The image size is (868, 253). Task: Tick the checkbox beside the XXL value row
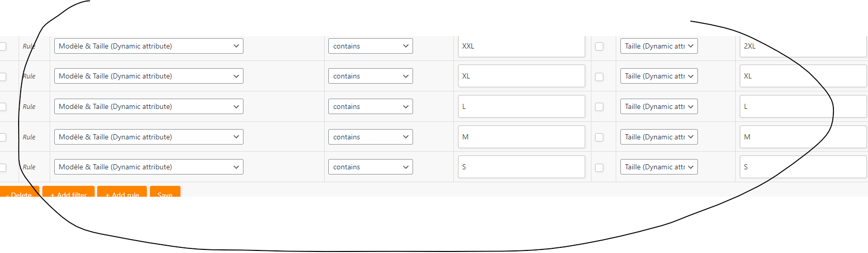tap(599, 46)
